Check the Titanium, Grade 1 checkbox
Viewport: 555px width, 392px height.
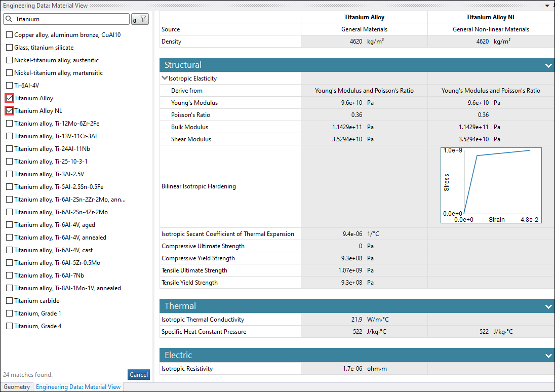[10, 313]
